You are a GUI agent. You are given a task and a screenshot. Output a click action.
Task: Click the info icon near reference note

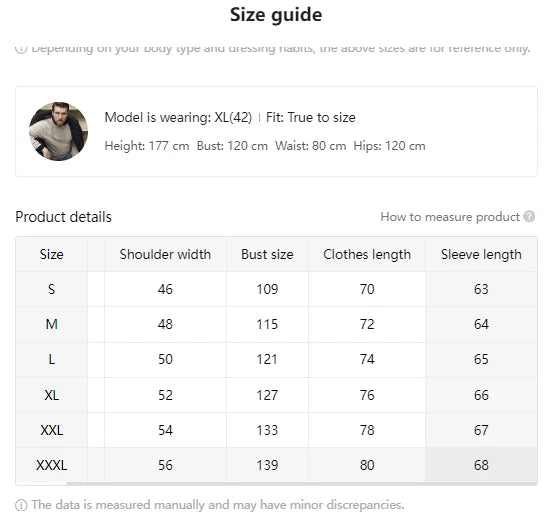coord(21,49)
